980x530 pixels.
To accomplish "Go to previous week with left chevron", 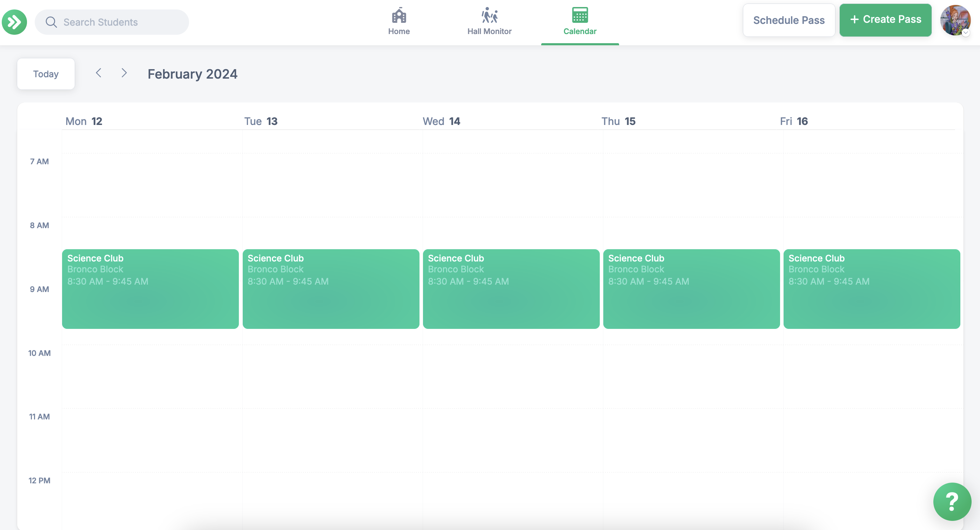I will tap(99, 73).
